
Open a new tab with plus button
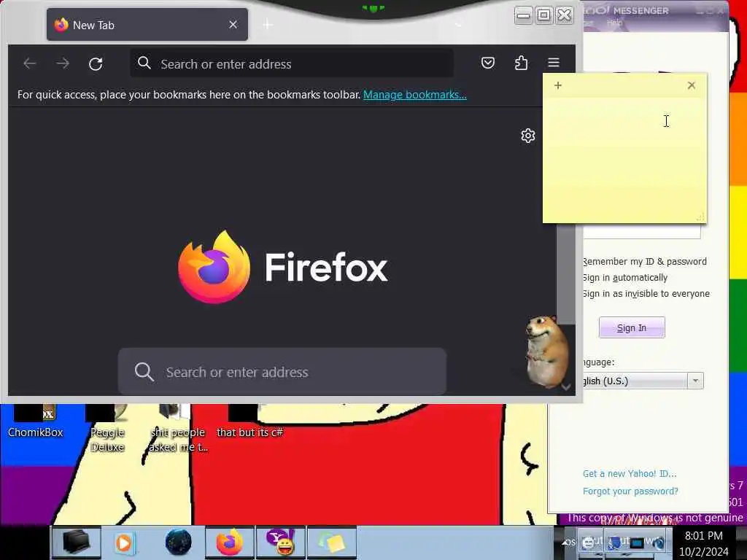point(268,25)
